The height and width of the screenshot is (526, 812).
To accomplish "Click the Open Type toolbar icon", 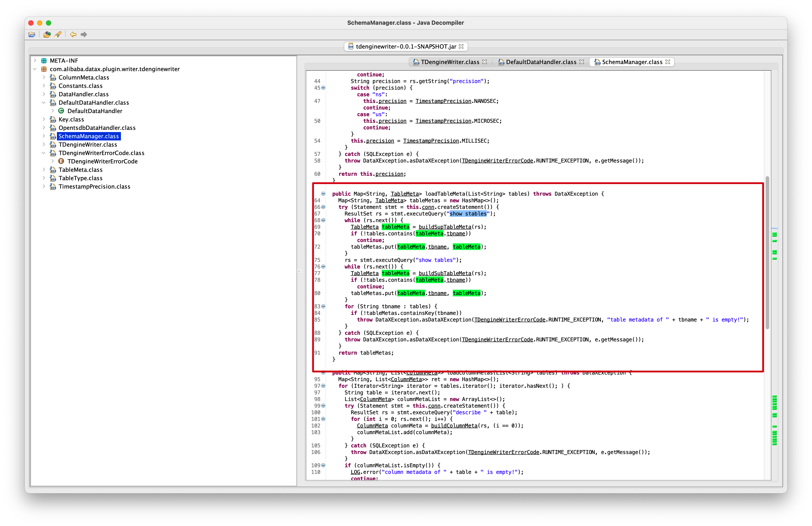I will coord(47,34).
